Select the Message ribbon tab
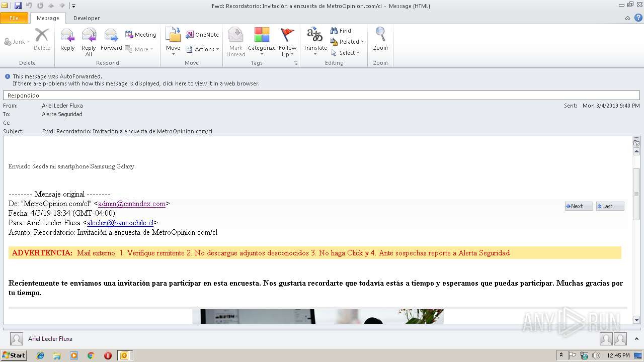Viewport: 644px width, 362px height. [x=48, y=18]
